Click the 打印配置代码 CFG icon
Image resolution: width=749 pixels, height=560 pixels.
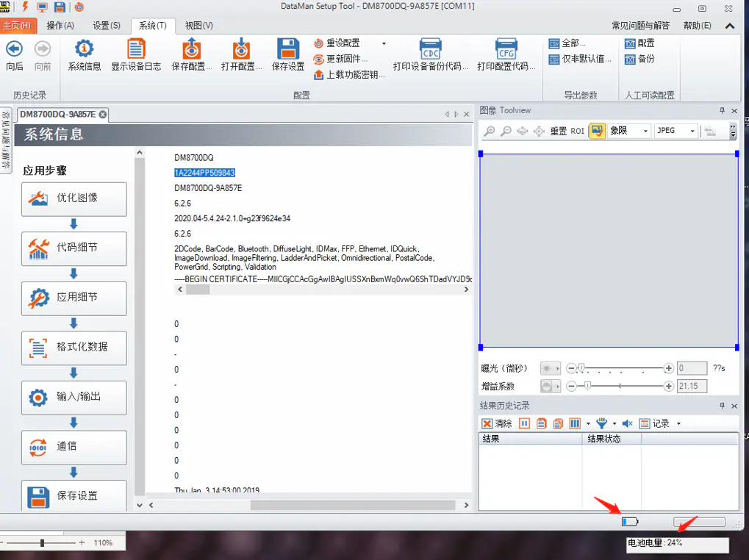[506, 50]
